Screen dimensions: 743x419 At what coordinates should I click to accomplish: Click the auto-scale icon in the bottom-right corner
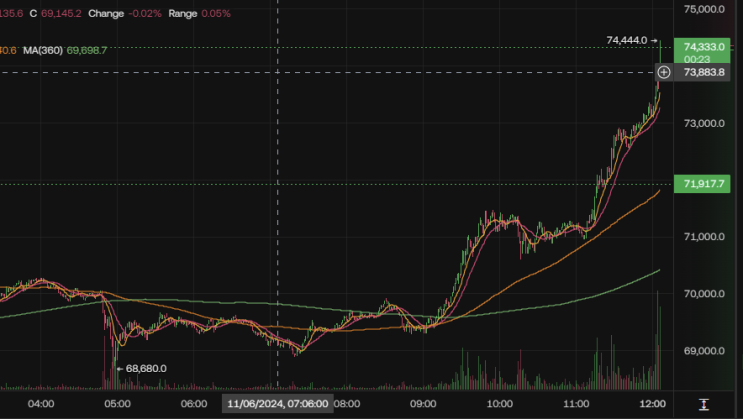(704, 404)
